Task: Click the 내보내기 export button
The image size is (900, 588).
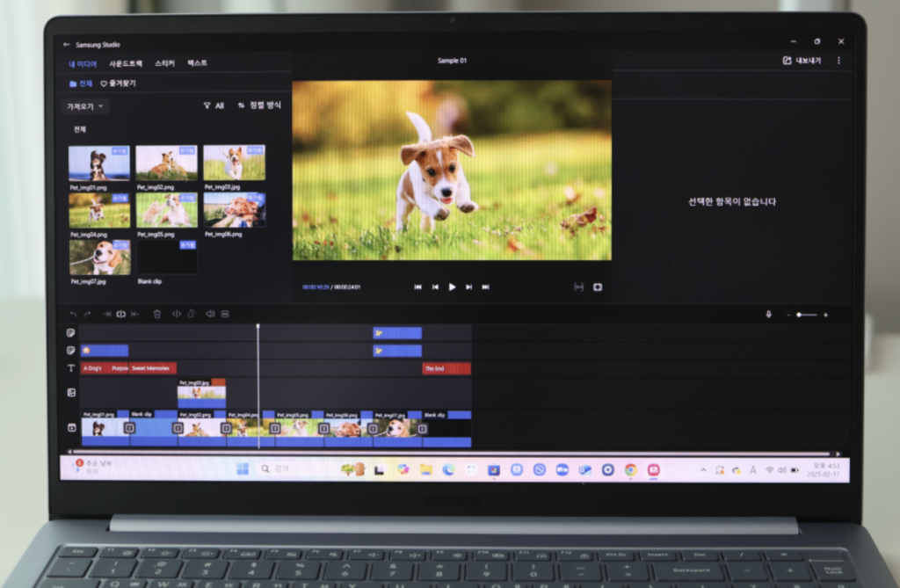Action: pos(802,61)
